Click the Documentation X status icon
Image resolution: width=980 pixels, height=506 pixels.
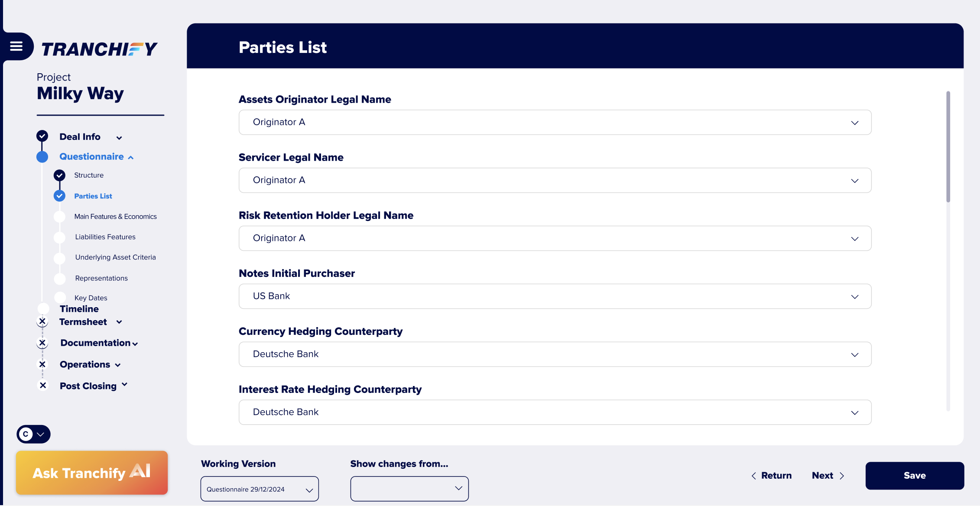point(42,343)
